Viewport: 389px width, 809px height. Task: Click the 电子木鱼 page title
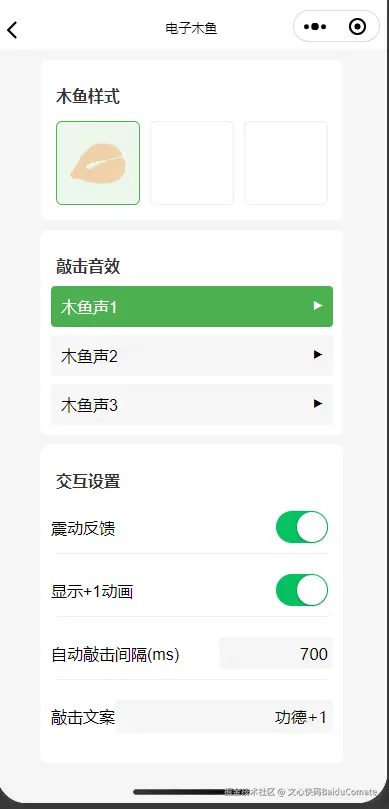(191, 28)
